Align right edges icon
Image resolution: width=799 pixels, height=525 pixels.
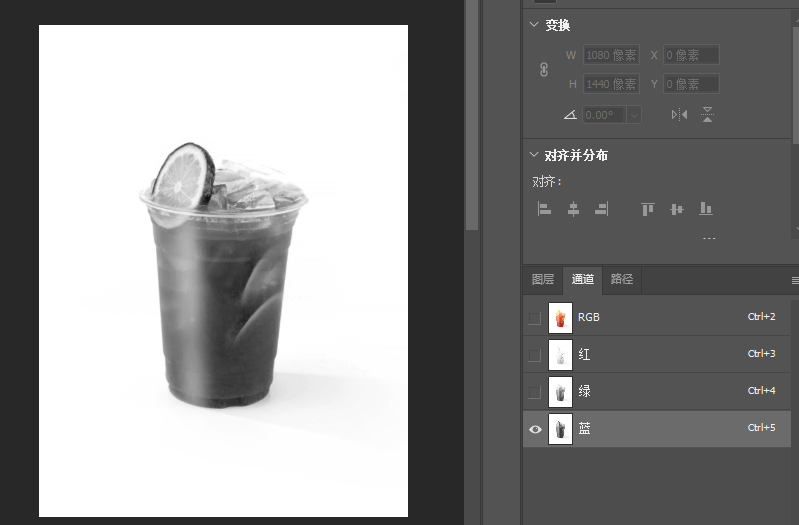click(x=602, y=208)
